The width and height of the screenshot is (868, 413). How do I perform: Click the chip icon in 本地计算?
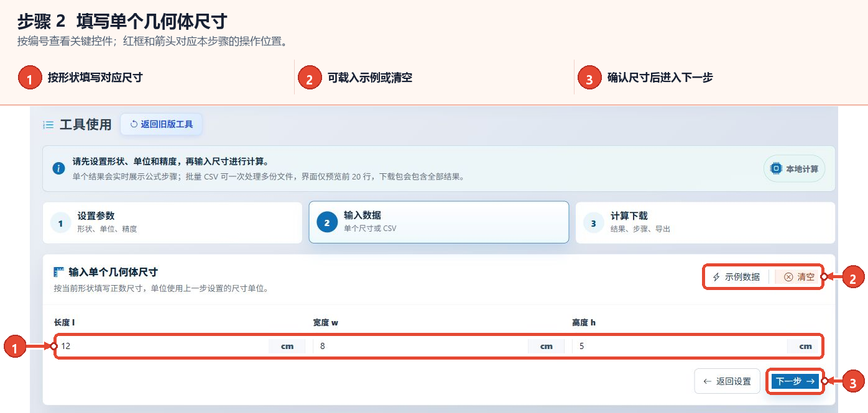tap(775, 168)
